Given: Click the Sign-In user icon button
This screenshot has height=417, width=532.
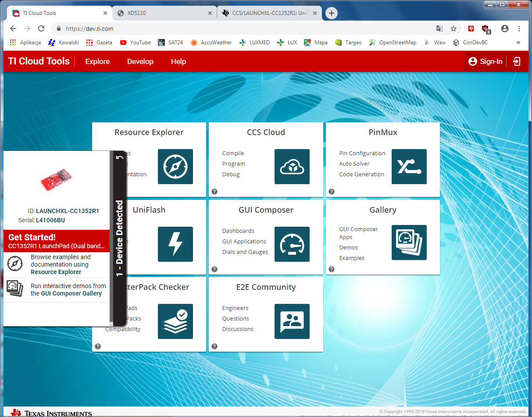Looking at the screenshot, I should [485, 61].
